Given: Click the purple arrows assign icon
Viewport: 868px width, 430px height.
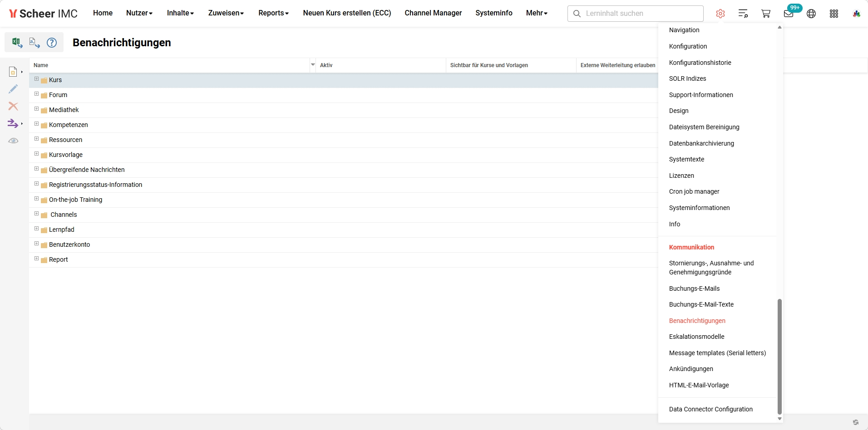Looking at the screenshot, I should tap(13, 123).
